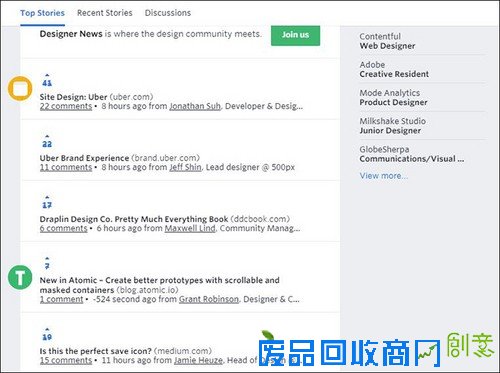View 1 comment on New in Atomic
Screen dimensions: 500x373
(62, 299)
